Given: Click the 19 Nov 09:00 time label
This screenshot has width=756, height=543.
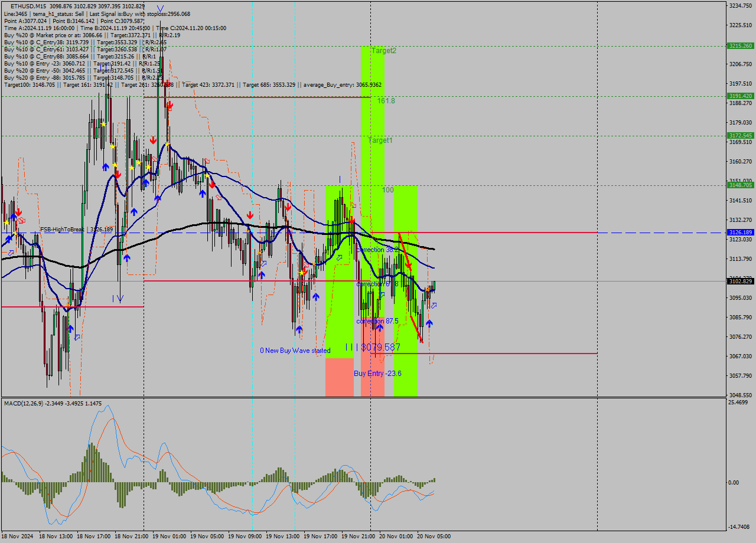Looking at the screenshot, I should click(245, 537).
